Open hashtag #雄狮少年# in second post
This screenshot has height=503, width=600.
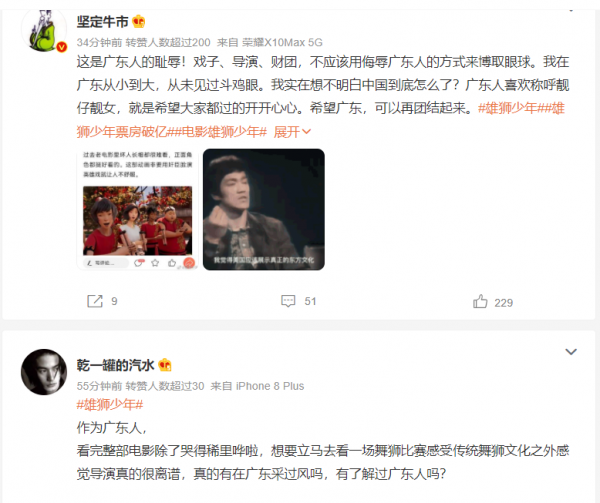tap(110, 404)
